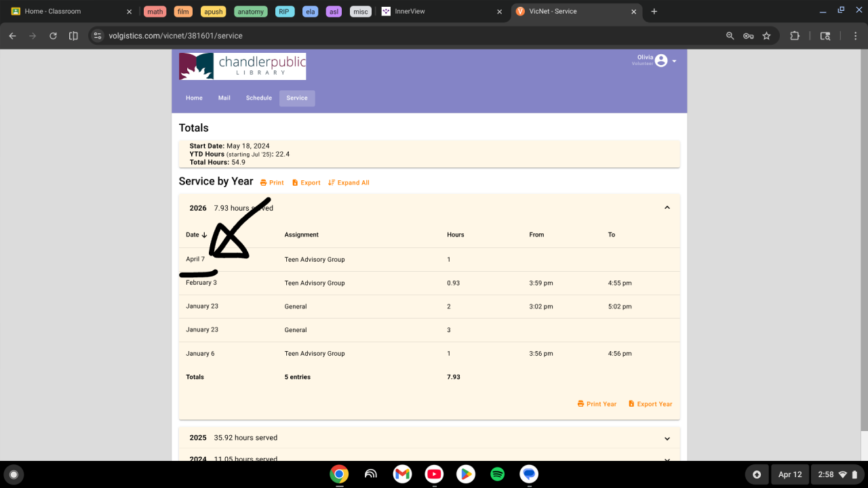868x488 pixels.
Task: Click the Print Year printer icon
Action: coord(580,404)
